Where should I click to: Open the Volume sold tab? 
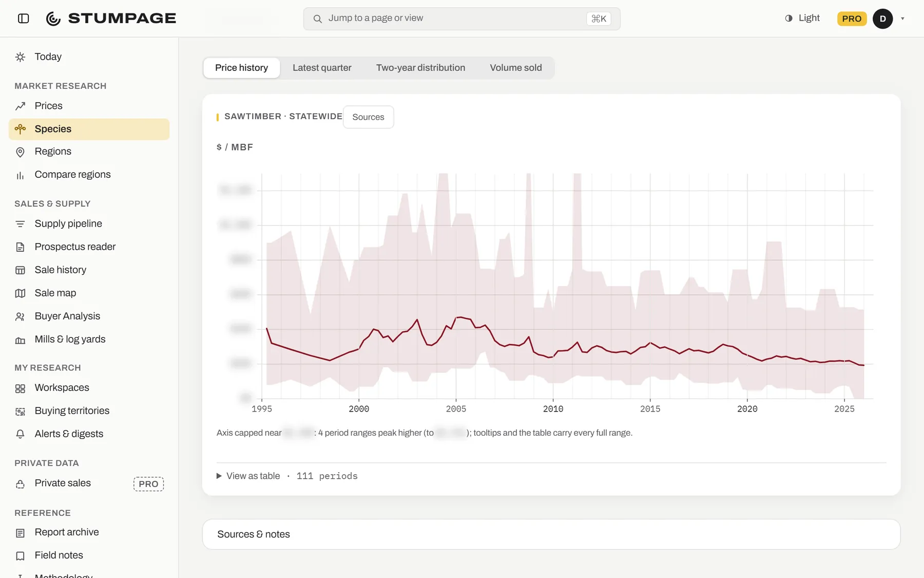(x=515, y=68)
